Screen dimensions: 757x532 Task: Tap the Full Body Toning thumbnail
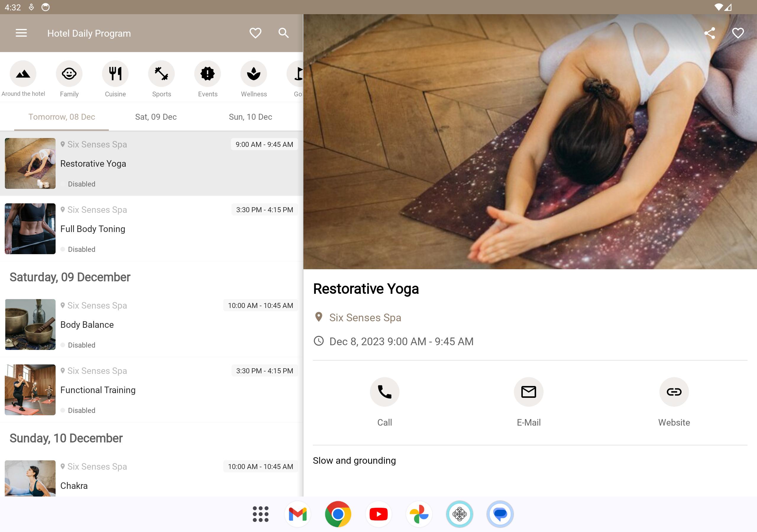coord(30,229)
